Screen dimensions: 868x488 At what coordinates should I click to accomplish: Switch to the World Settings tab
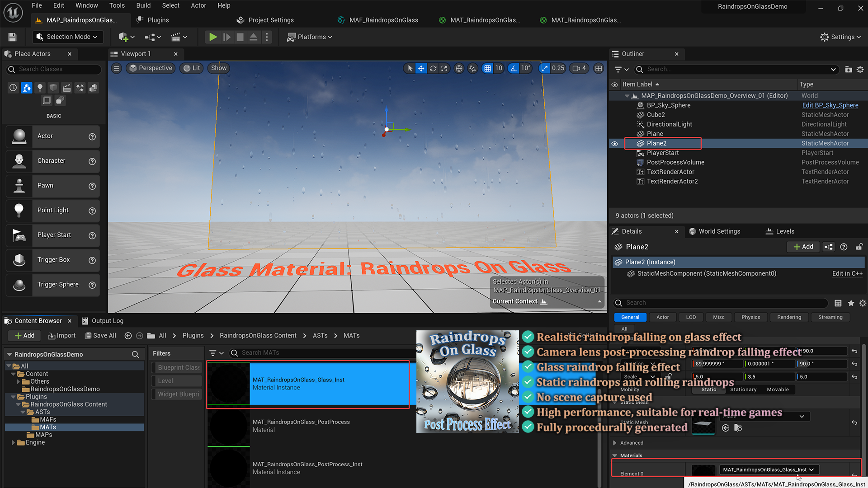(719, 231)
